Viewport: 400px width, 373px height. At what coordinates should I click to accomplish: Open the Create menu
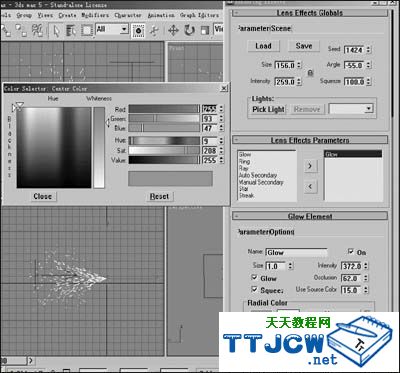(x=67, y=15)
